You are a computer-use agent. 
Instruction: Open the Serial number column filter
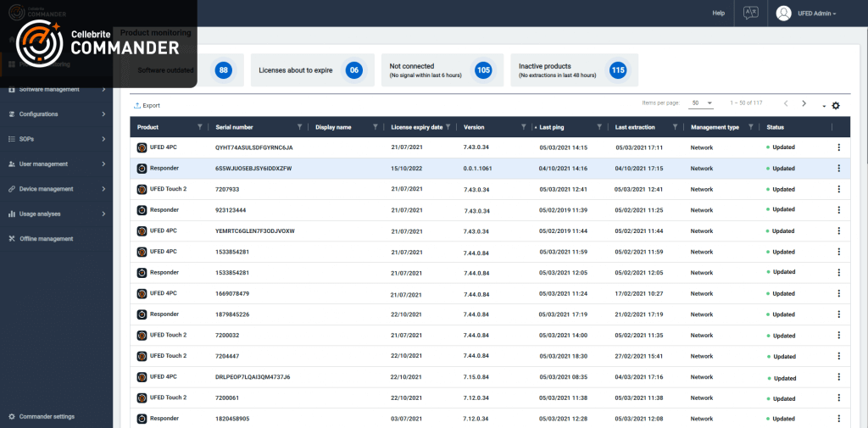(x=299, y=127)
